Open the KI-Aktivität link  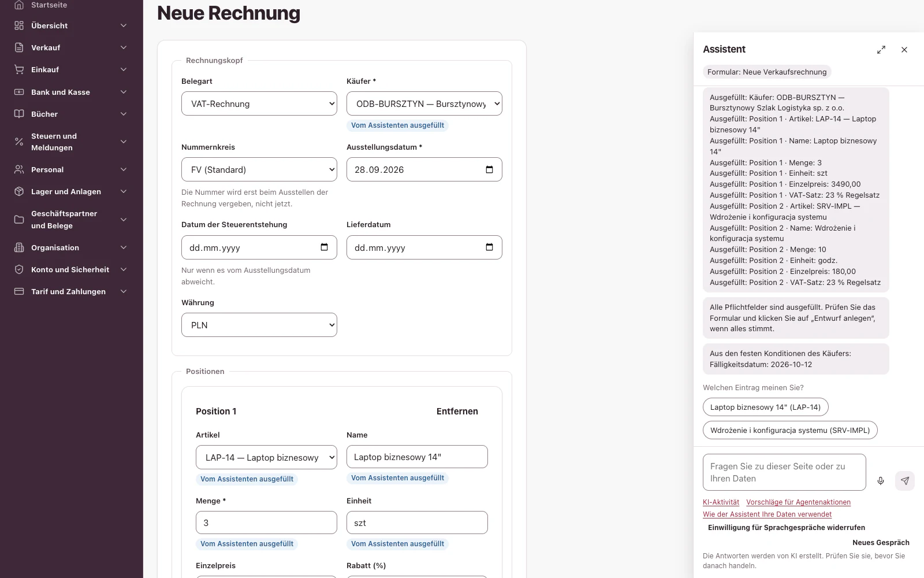pos(721,502)
